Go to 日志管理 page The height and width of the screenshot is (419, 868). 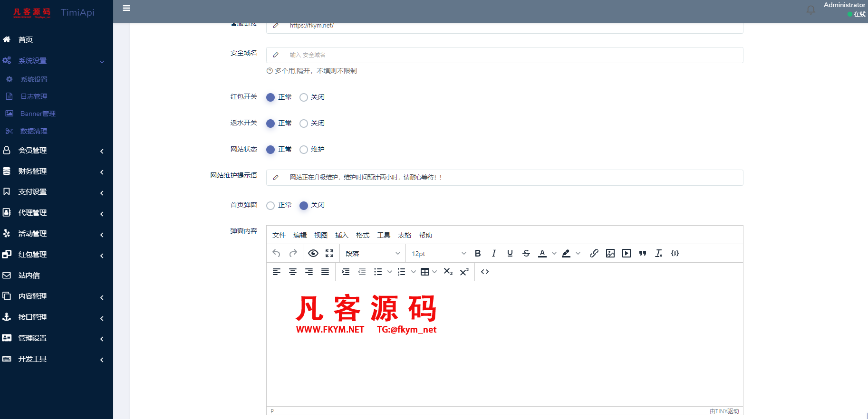tap(34, 96)
